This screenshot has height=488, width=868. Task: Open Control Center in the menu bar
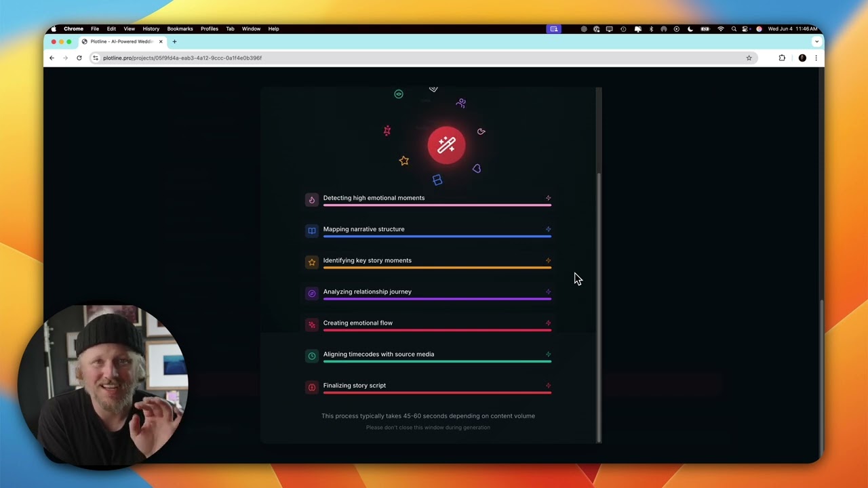pos(745,28)
